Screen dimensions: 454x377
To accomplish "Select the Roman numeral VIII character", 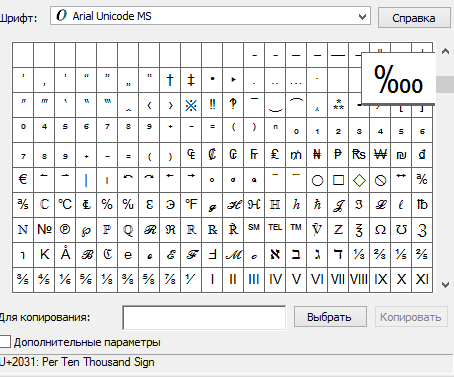I will 359,280.
